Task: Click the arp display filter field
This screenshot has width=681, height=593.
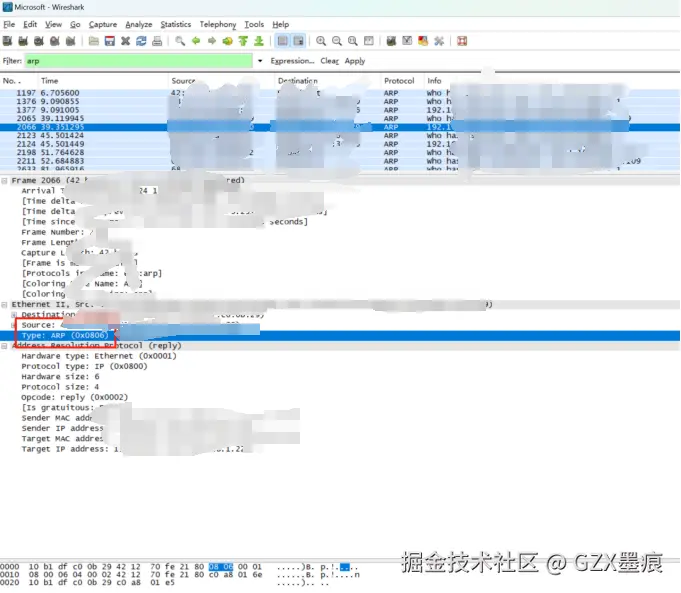Action: 139,61
